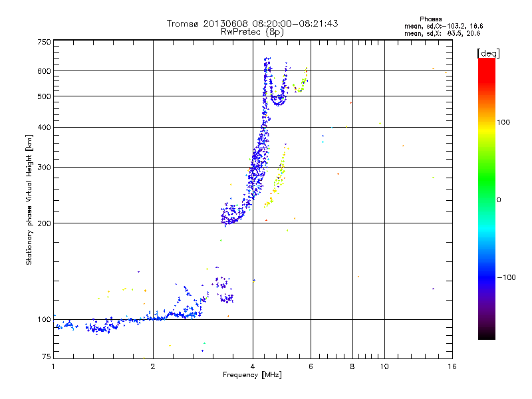Viewport: 532px width, 399px height.
Task: Click the '[deg]' colorbar unit label
Action: point(488,53)
